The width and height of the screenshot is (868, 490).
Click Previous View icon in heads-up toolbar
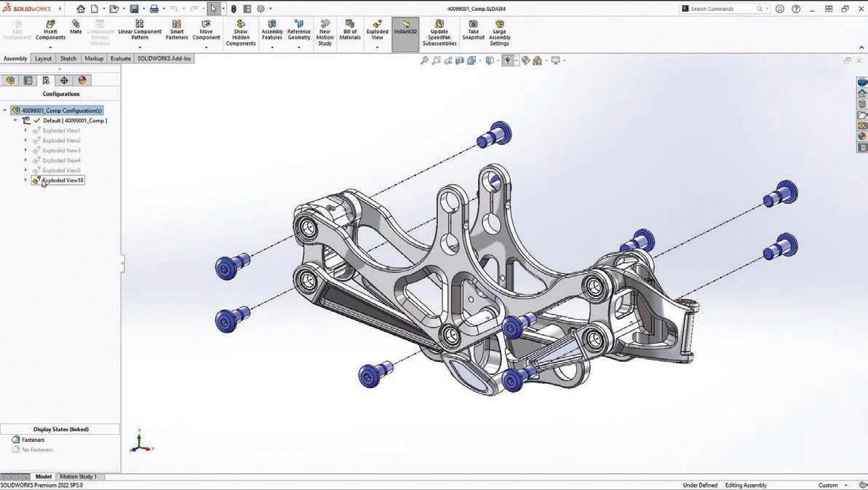[x=448, y=60]
